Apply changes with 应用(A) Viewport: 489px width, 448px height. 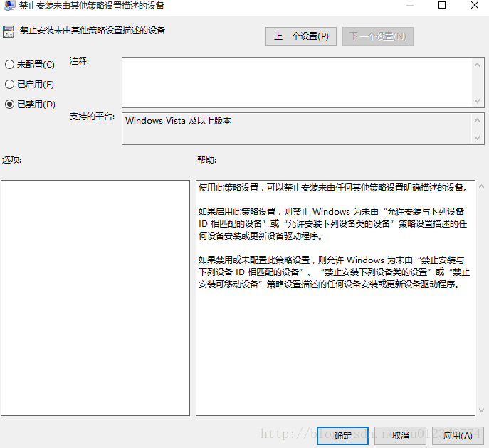click(x=458, y=435)
